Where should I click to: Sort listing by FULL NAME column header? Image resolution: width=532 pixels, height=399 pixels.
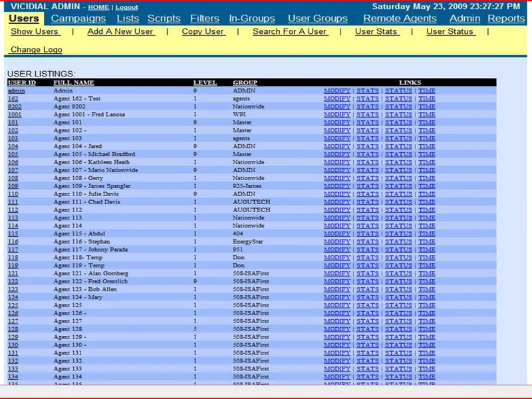[x=74, y=82]
